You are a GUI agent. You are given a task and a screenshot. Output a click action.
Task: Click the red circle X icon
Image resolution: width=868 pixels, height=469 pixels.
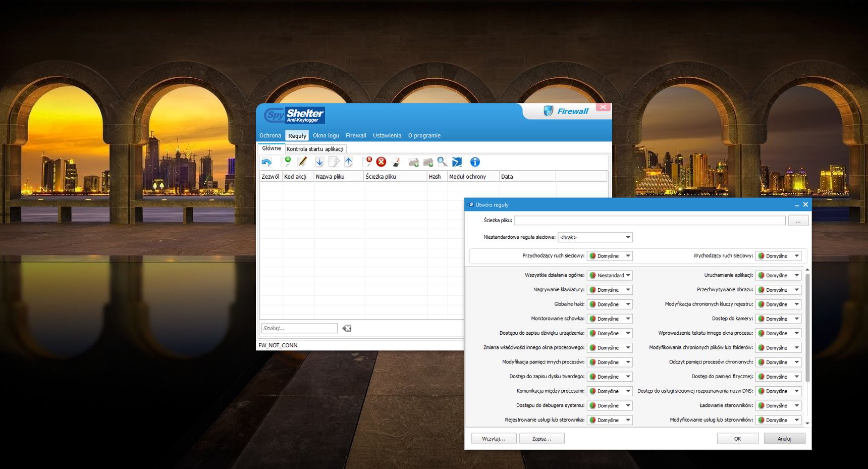(382, 162)
